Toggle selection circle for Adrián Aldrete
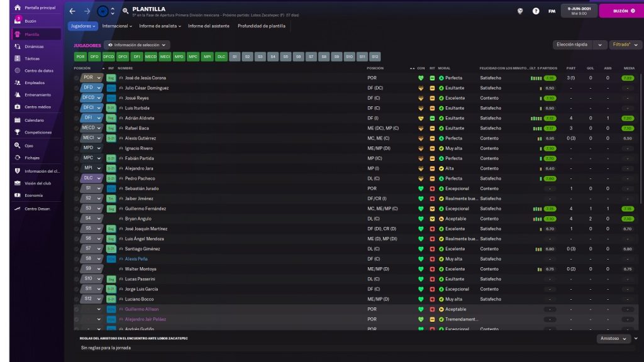The image size is (644, 362). (x=77, y=118)
